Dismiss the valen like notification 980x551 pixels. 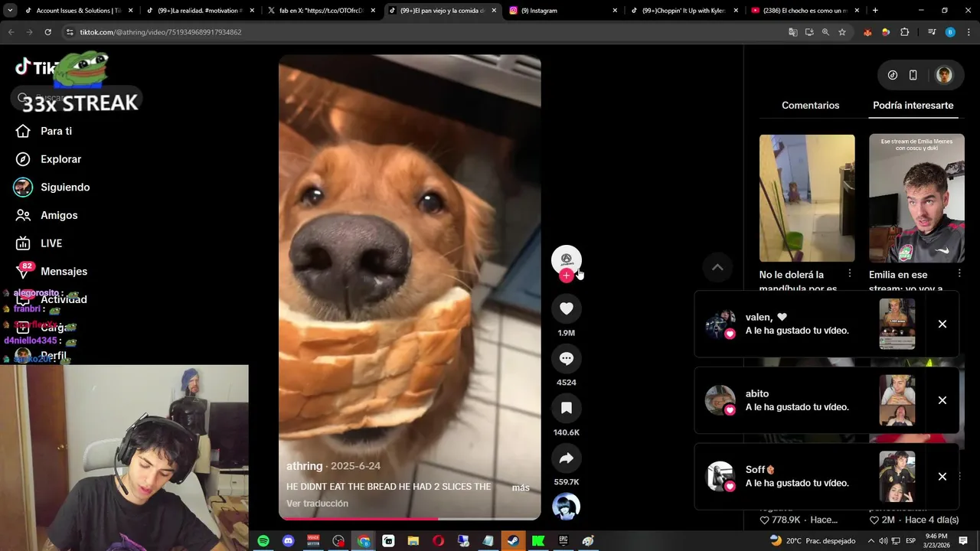click(x=942, y=324)
